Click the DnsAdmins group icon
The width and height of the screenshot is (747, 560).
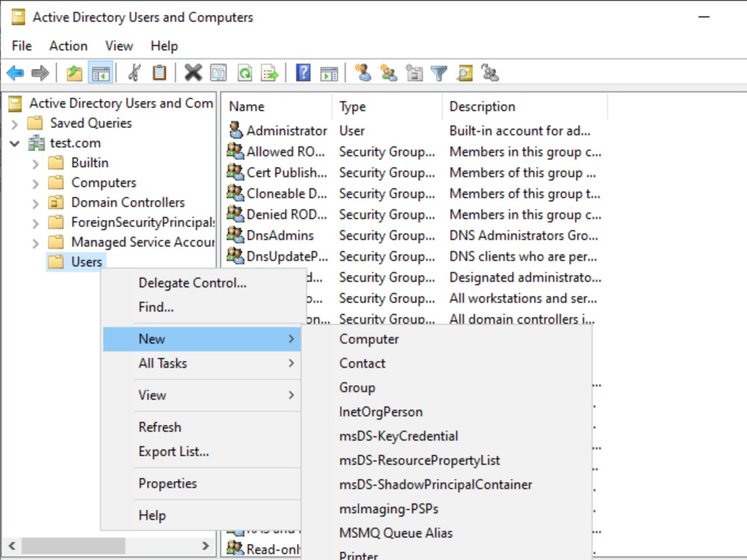tap(235, 234)
